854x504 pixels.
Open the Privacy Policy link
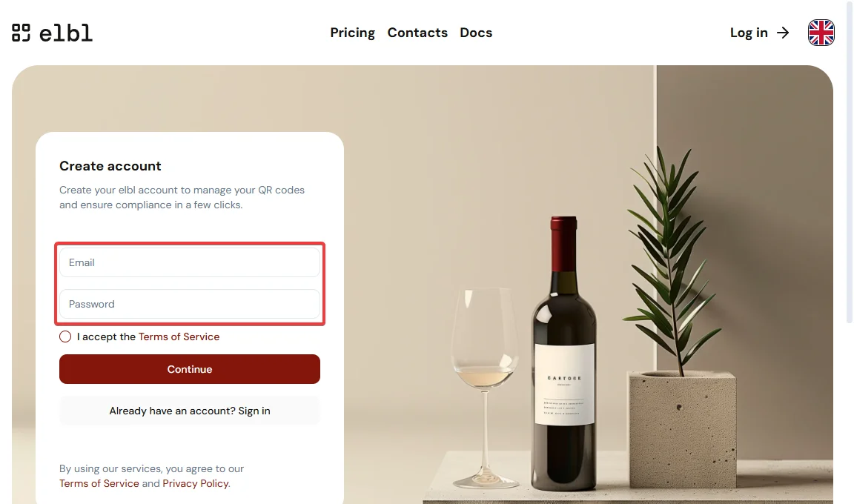[196, 483]
